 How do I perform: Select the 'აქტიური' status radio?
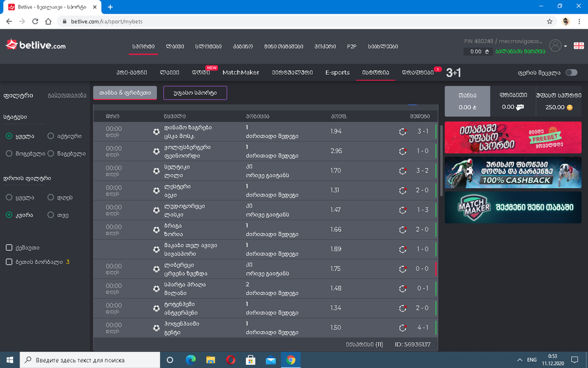click(51, 136)
